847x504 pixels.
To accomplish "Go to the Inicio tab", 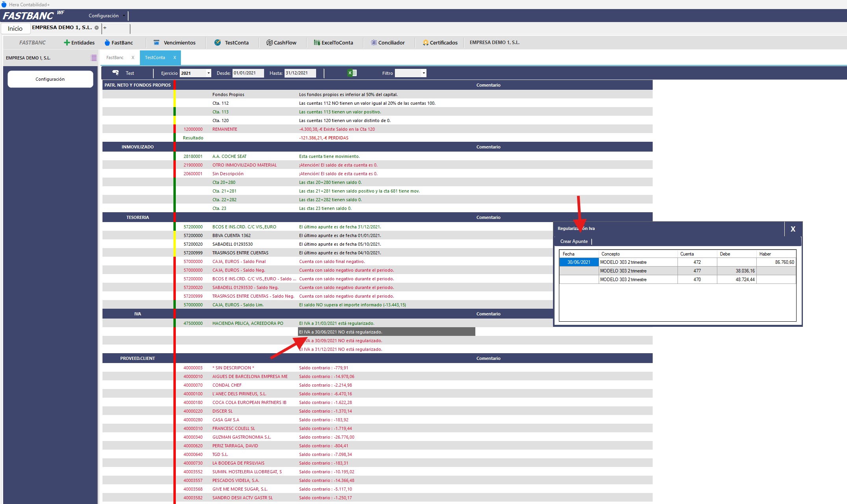I will tap(15, 28).
